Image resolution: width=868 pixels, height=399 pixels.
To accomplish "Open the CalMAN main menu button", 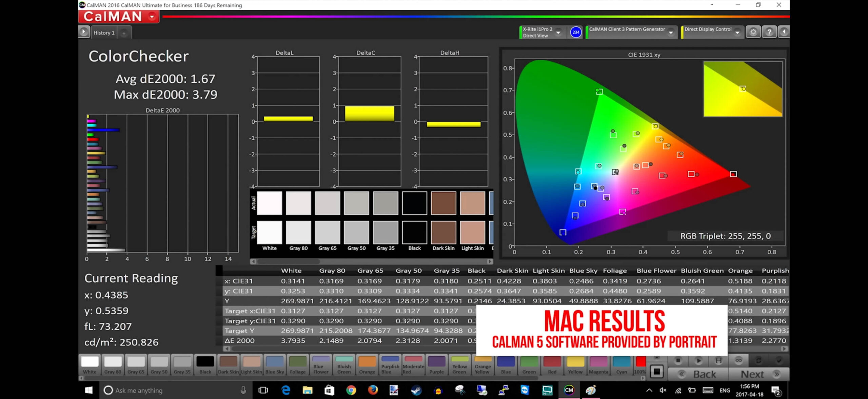I will point(119,16).
